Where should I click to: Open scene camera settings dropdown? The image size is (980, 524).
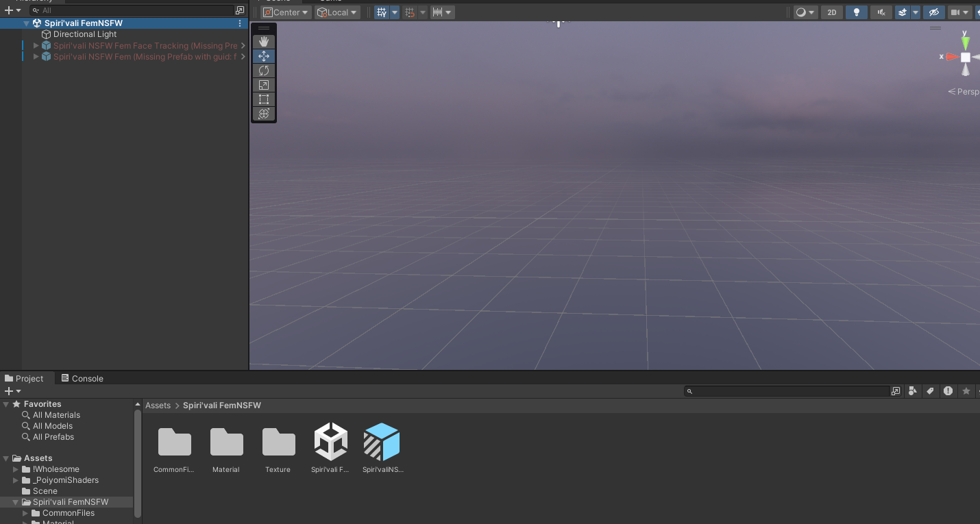click(x=960, y=12)
